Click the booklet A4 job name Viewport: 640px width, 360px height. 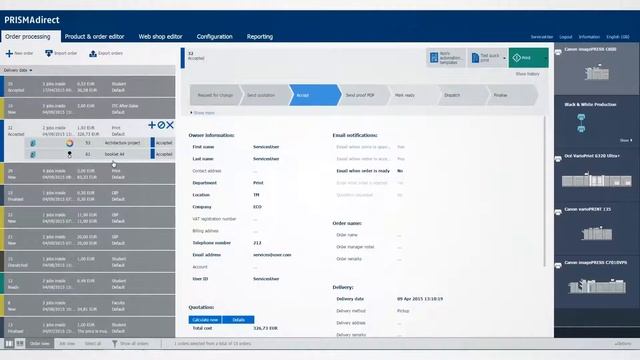114,154
